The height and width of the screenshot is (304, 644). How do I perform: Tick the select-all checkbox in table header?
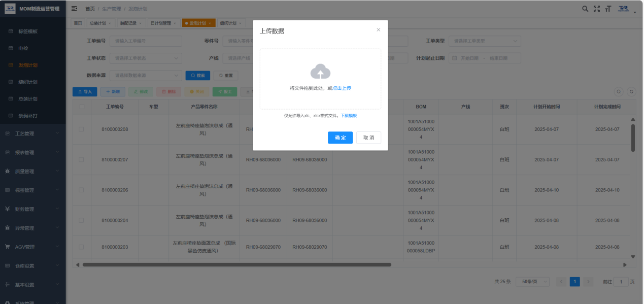(81, 107)
